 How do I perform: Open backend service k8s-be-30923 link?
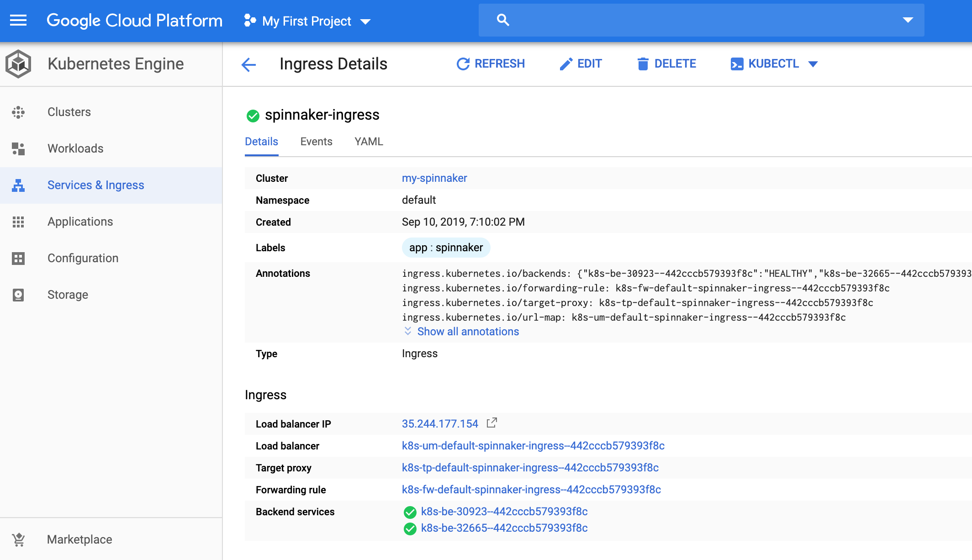point(504,512)
